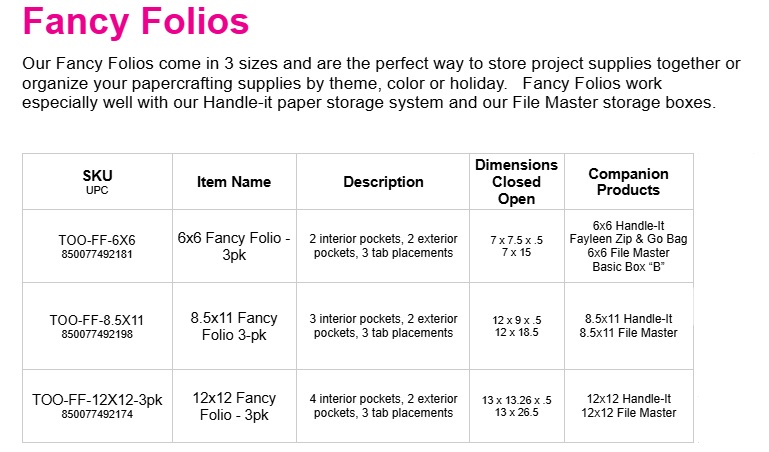The image size is (769, 452).
Task: Click the Companion Products column header
Action: pos(628,182)
